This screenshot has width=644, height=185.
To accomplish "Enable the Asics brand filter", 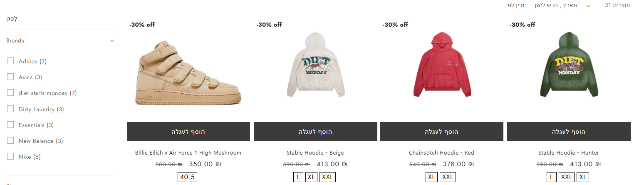I will point(10,77).
